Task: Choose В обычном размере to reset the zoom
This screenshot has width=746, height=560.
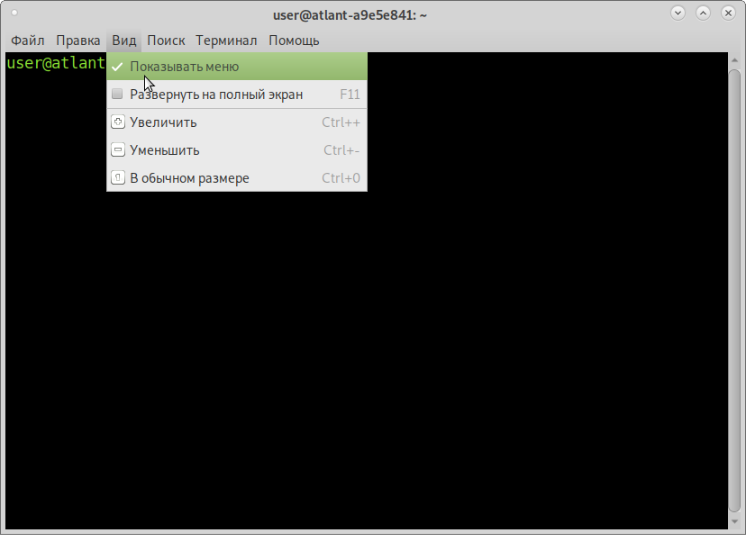Action: coord(237,177)
